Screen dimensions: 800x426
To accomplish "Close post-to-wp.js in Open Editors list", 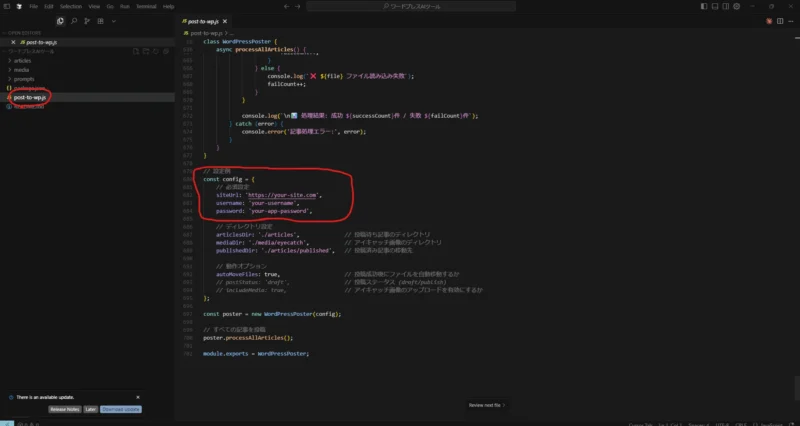I will pyautogui.click(x=13, y=42).
